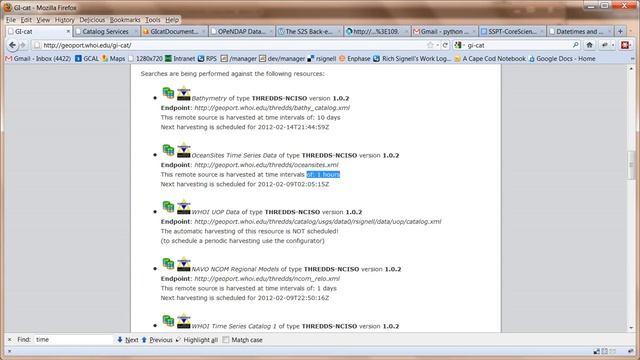Viewport: 640px width, 360px height.
Task: Switch to the OPeNDAP Data tab
Action: [242, 31]
